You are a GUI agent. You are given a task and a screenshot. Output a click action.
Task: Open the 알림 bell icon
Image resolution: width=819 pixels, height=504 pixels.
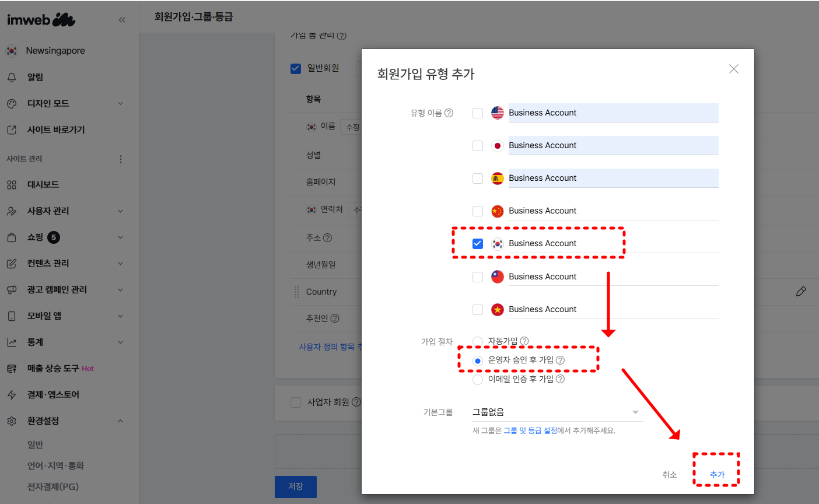(x=12, y=77)
